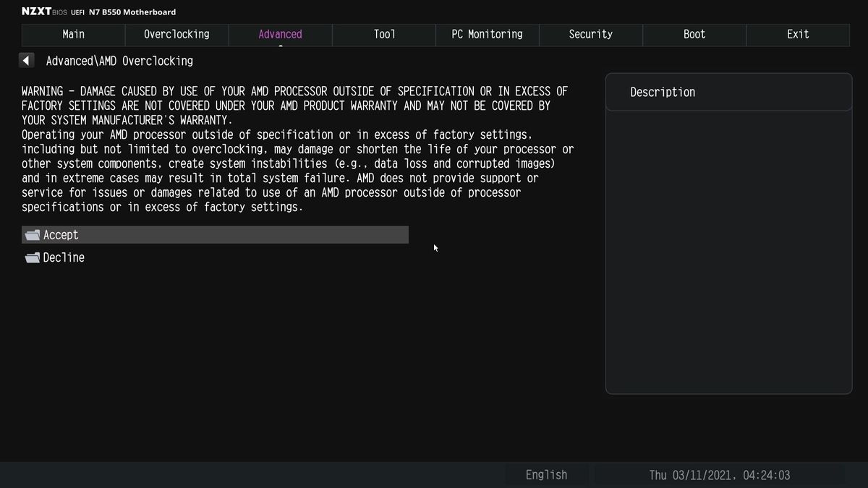Go back using the left arrow icon
The width and height of the screenshot is (868, 488).
pos(27,61)
